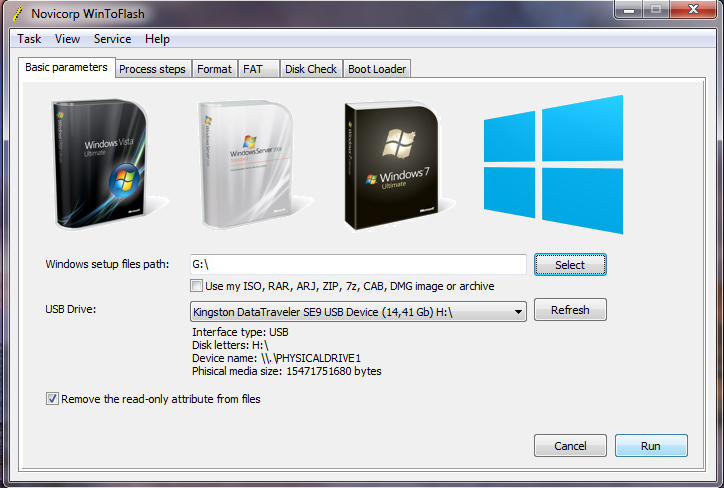724x488 pixels.
Task: Minimize the WinToFlash window
Action: [629, 9]
